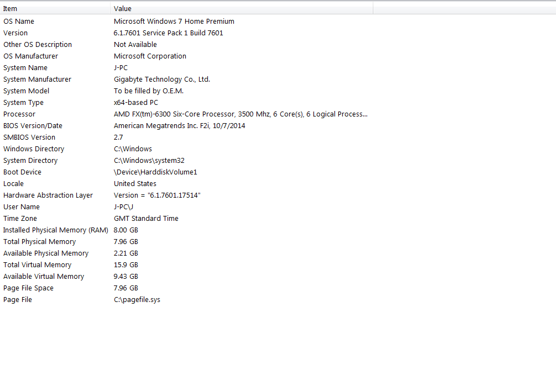Click the 2.21 GB value
Image resolution: width=556 pixels, height=392 pixels.
[x=125, y=253]
